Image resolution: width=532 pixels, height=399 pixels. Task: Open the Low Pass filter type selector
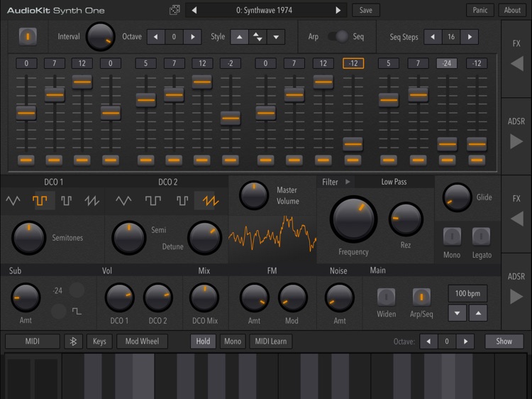tap(394, 182)
